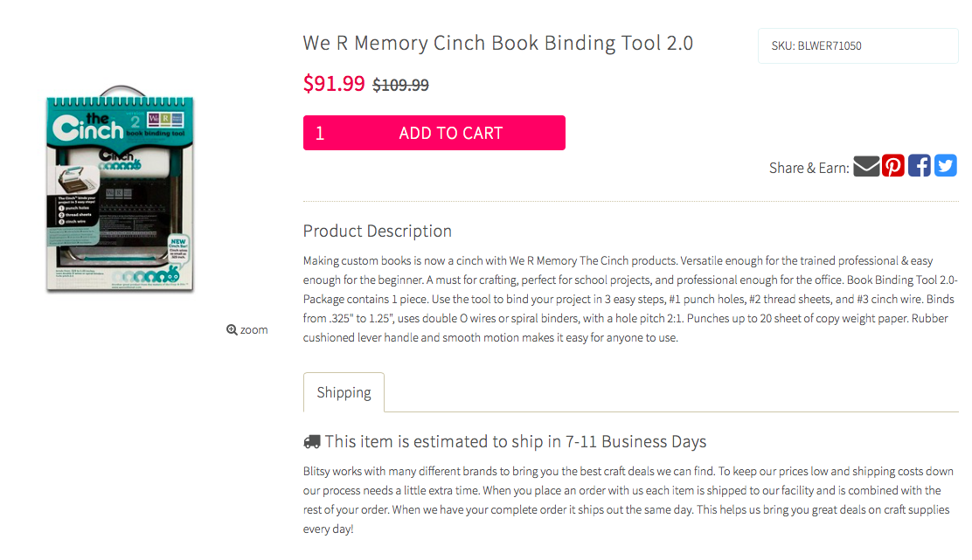Image resolution: width=972 pixels, height=560 pixels.
Task: Click the quantity field showing 1
Action: [320, 133]
